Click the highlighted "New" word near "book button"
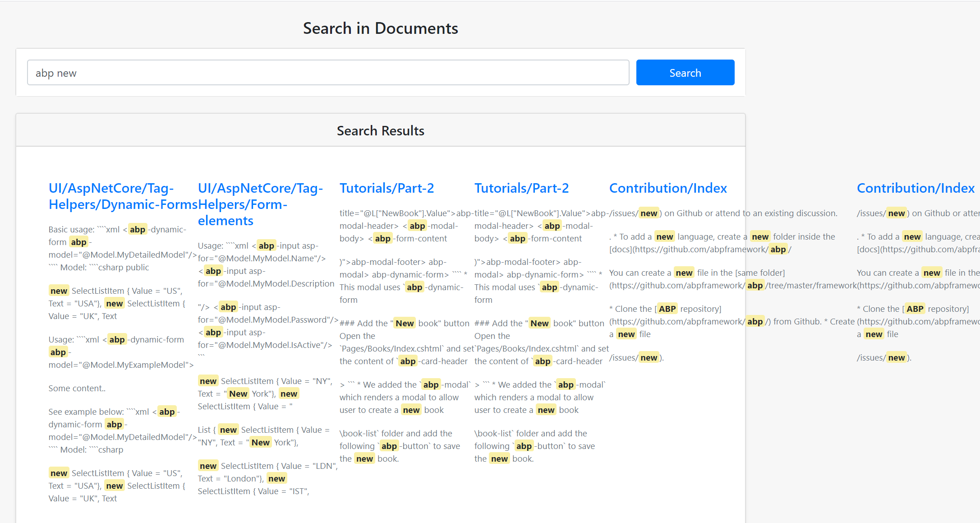This screenshot has height=523, width=980. click(404, 323)
